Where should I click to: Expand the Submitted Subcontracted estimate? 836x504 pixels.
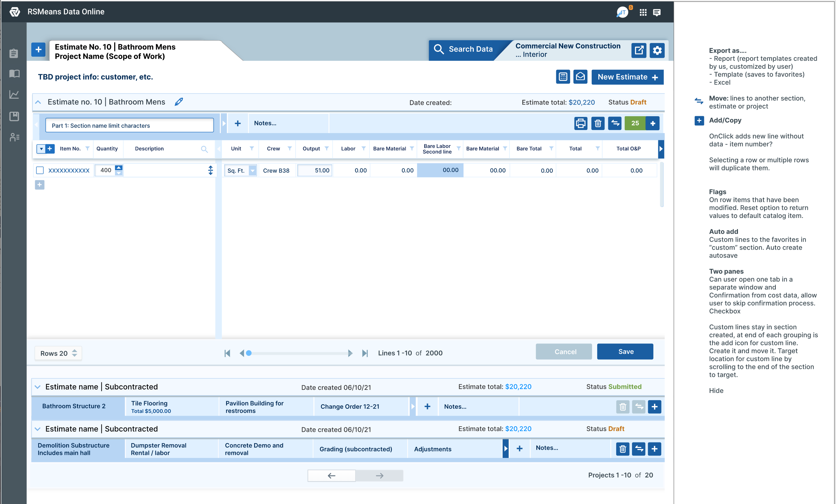(x=37, y=387)
